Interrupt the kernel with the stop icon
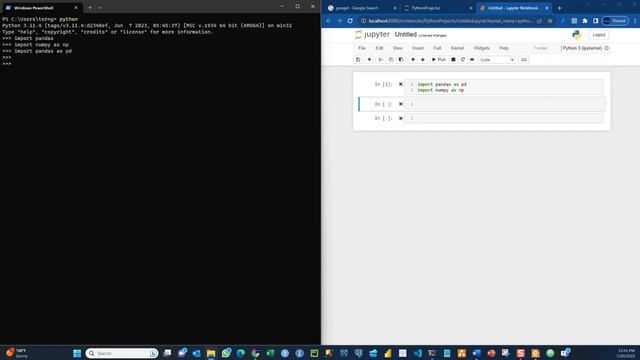640x360 pixels. click(x=453, y=60)
